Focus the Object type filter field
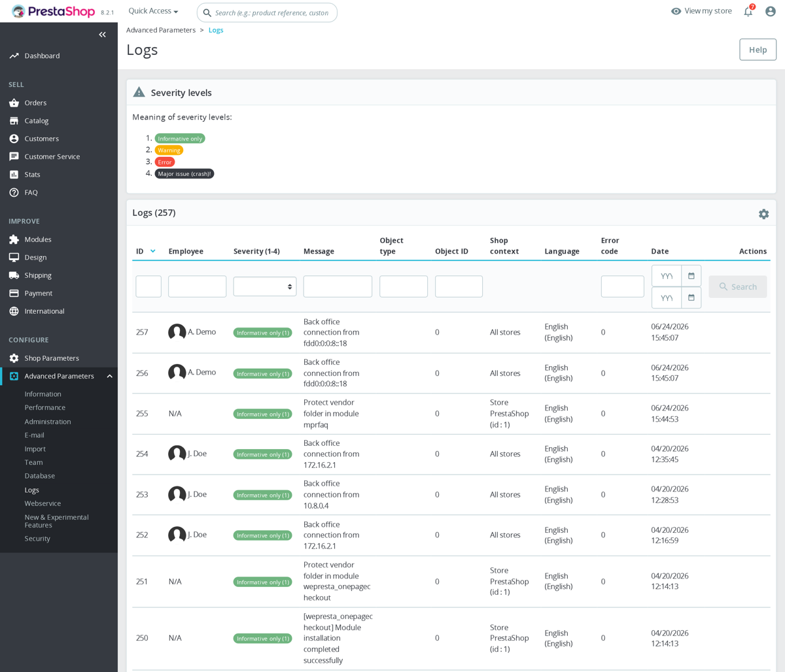This screenshot has width=785, height=672. [404, 286]
